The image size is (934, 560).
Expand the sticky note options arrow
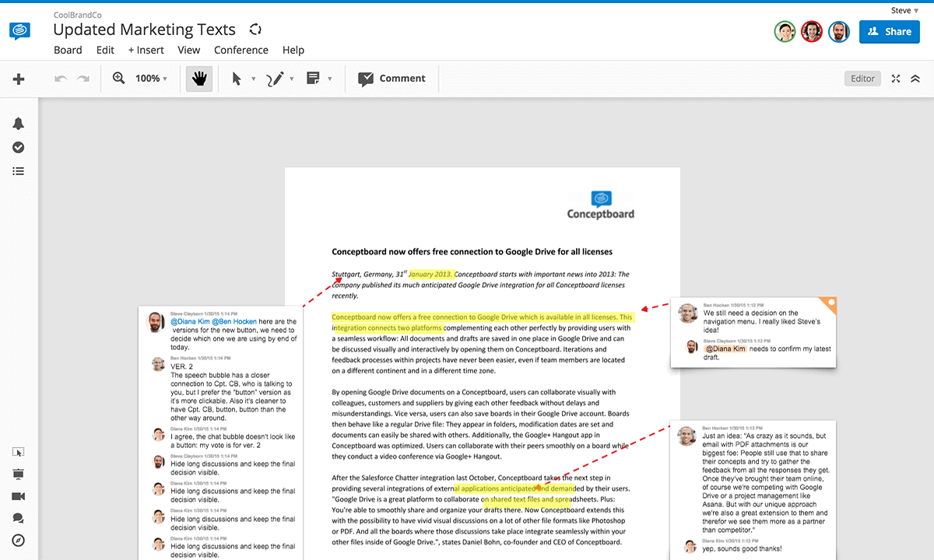[330, 79]
